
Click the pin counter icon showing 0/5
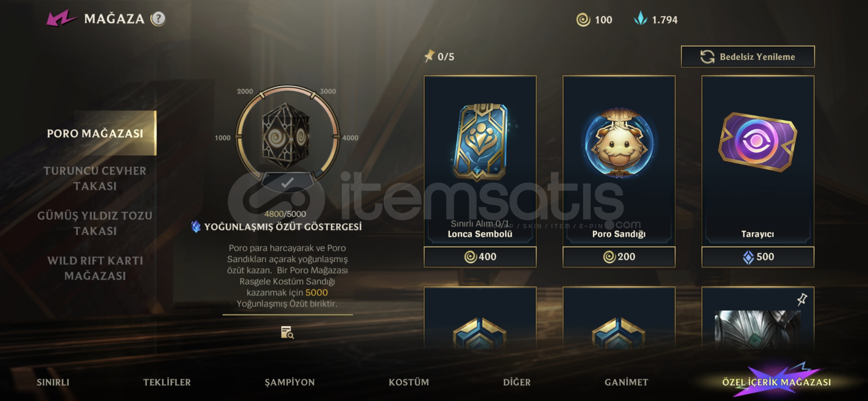pyautogui.click(x=429, y=56)
